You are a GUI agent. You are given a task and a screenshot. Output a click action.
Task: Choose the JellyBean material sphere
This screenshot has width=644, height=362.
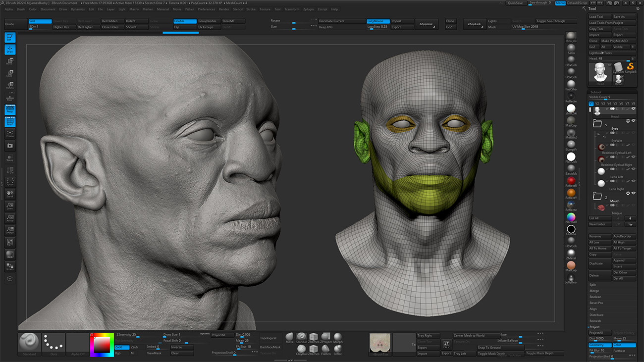[x=571, y=278]
